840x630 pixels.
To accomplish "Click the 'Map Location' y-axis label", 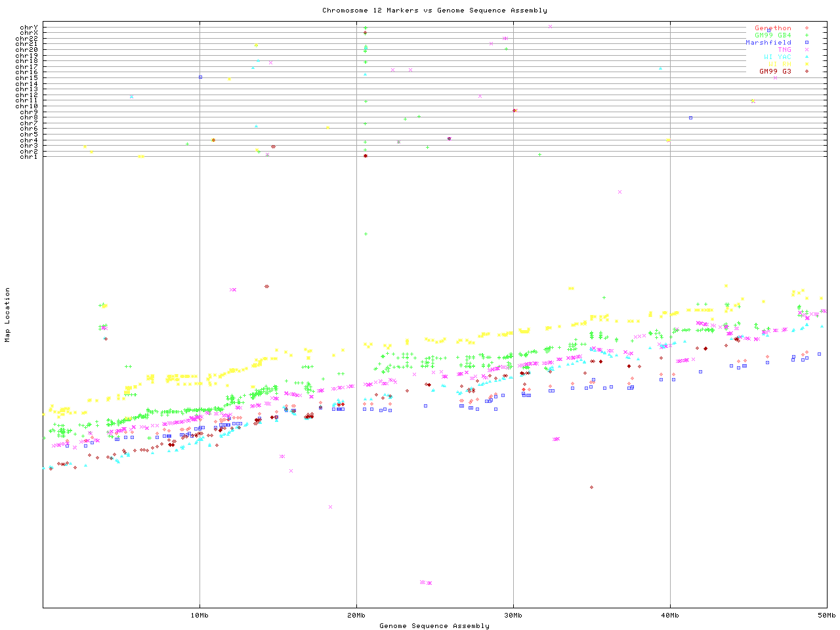I will click(8, 315).
